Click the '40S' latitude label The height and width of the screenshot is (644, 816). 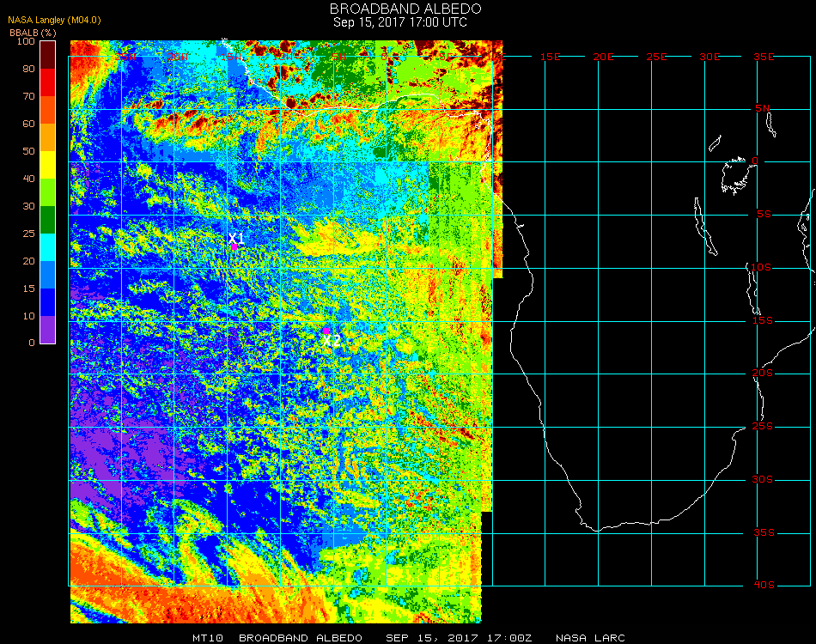764,586
